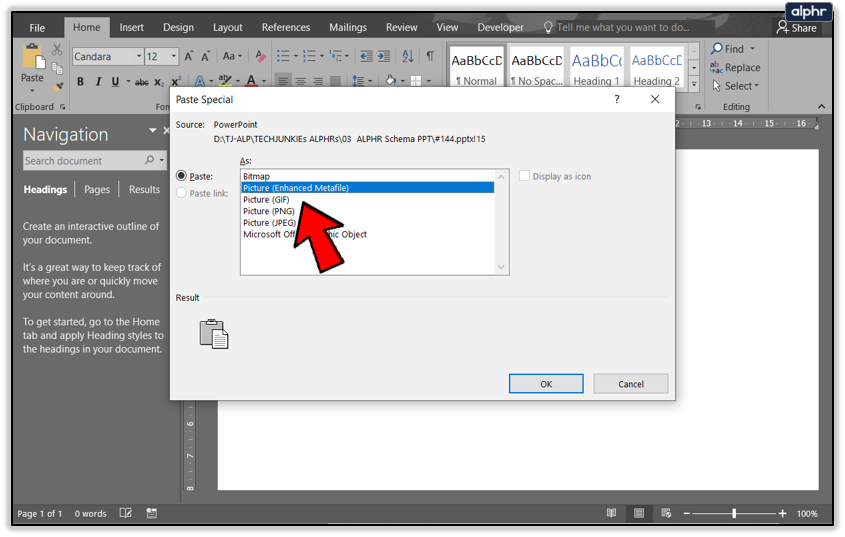Open the Clipboard dialog launcher
Screen dimensions: 845x537
click(x=63, y=107)
